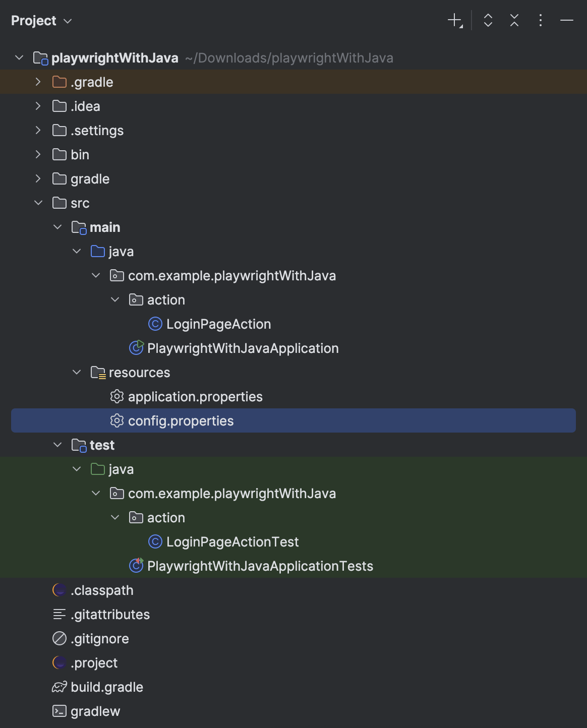Collapse the playwrightWithJava root node

[x=19, y=58]
